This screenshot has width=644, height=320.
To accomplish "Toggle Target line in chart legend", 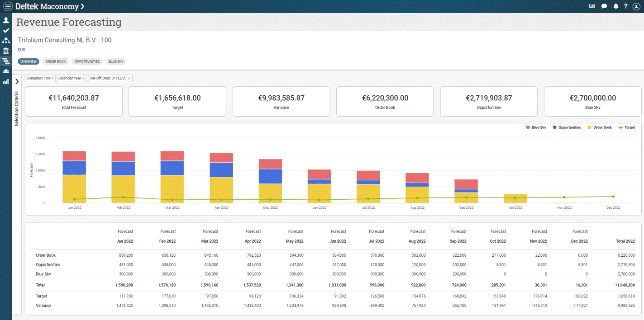I will click(627, 127).
